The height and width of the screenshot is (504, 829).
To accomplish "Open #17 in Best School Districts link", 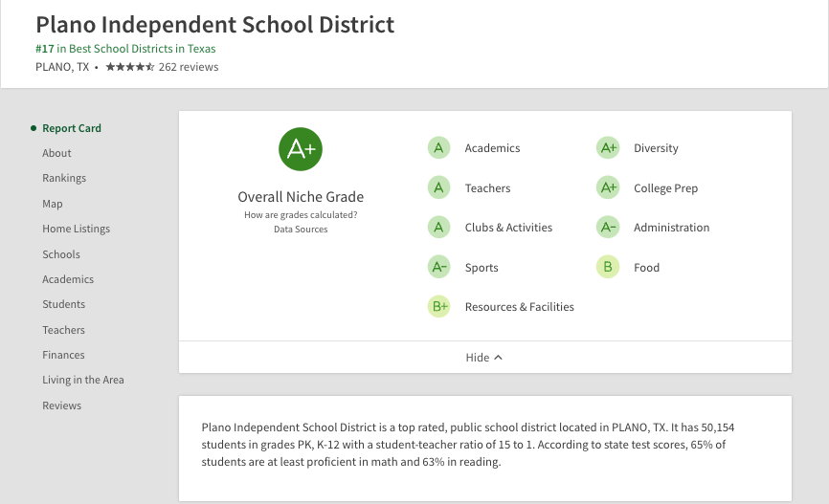I will [x=125, y=49].
